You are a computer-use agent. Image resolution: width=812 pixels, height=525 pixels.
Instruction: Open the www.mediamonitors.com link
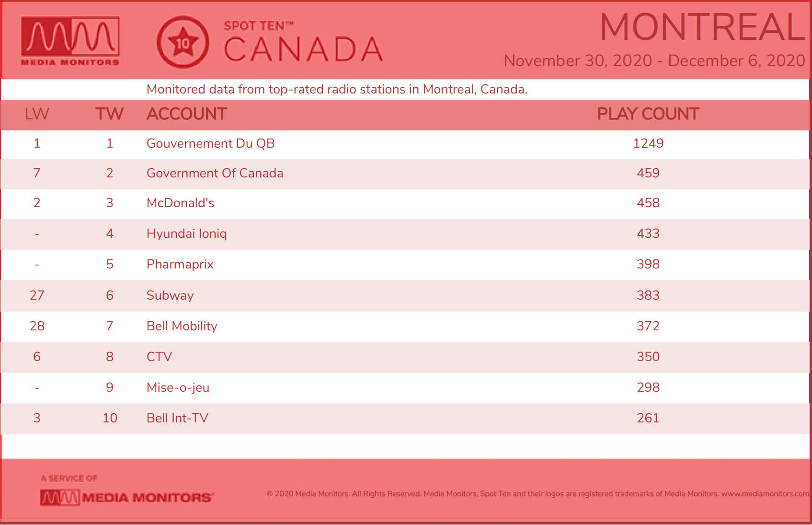[765, 494]
